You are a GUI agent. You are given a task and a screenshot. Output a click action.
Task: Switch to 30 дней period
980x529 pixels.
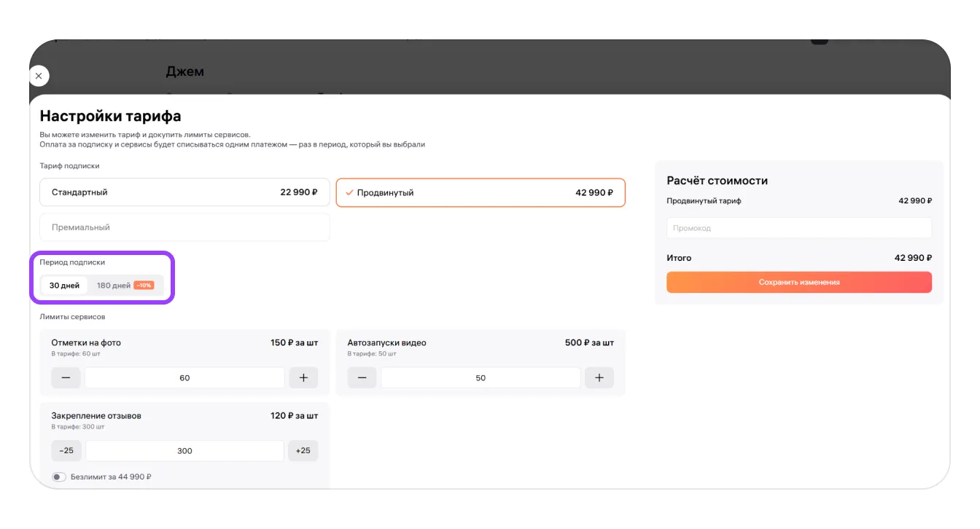[x=64, y=286]
